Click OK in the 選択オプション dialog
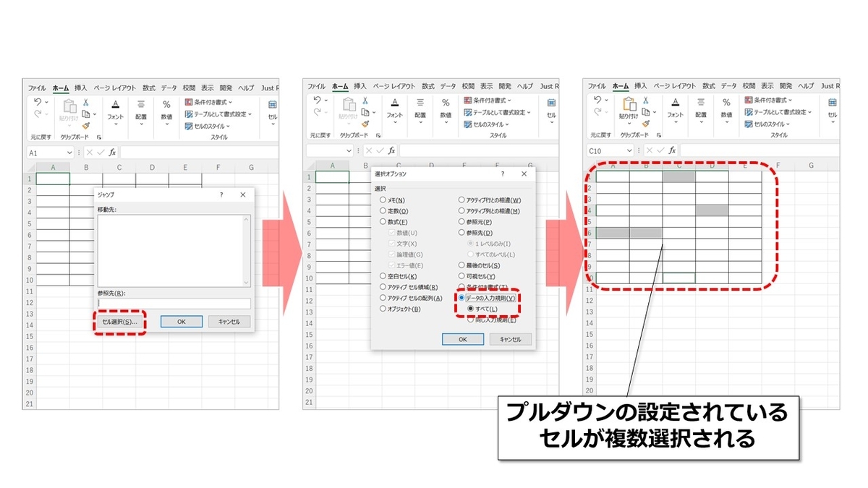The width and height of the screenshot is (868, 488). 463,338
